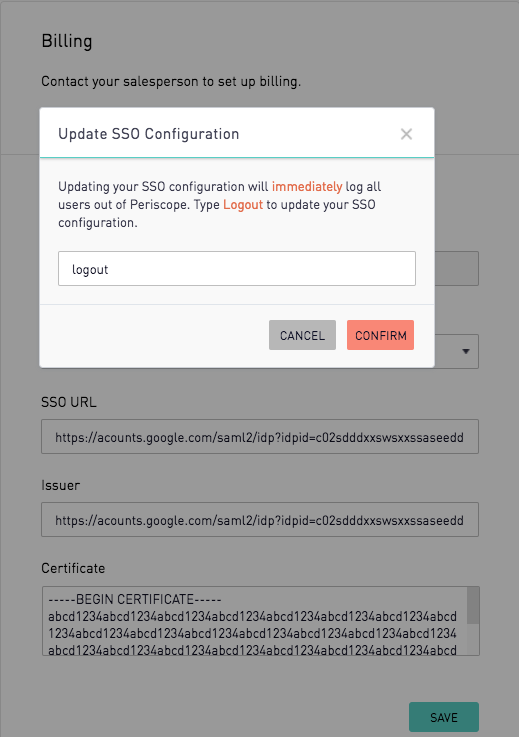Screen dimensions: 519x737
Task: Click inside the Certificate text area
Action: pos(255,621)
